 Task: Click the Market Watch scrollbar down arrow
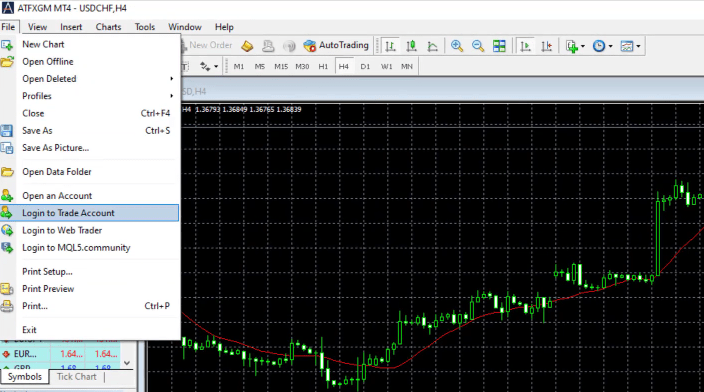pos(127,363)
